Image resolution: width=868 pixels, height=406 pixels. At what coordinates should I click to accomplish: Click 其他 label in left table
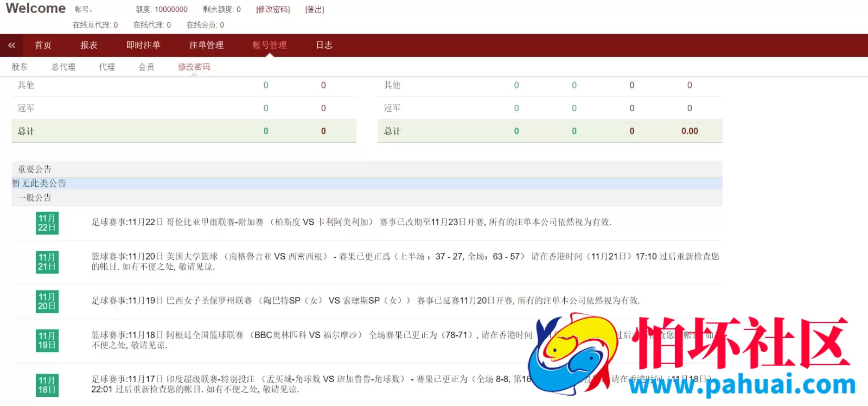pyautogui.click(x=26, y=85)
